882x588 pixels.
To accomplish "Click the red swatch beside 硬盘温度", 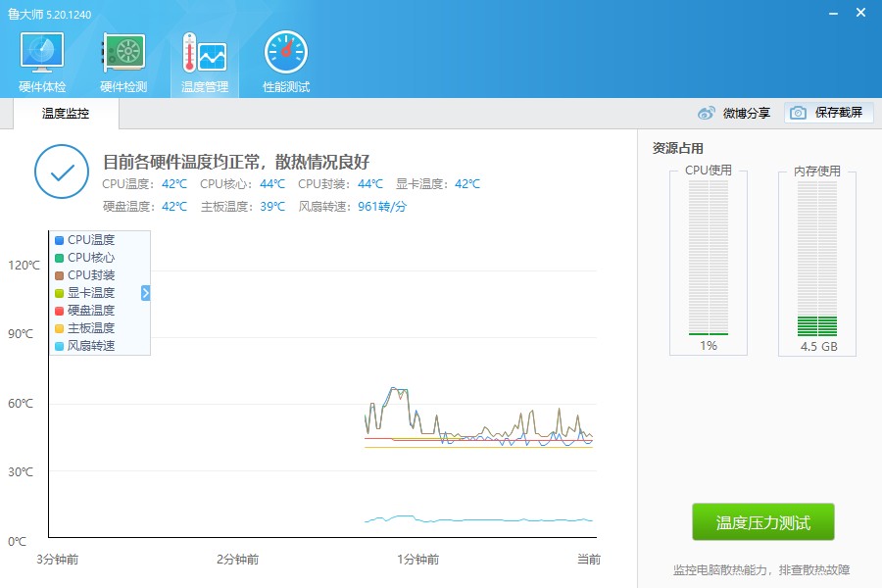I will pyautogui.click(x=59, y=309).
